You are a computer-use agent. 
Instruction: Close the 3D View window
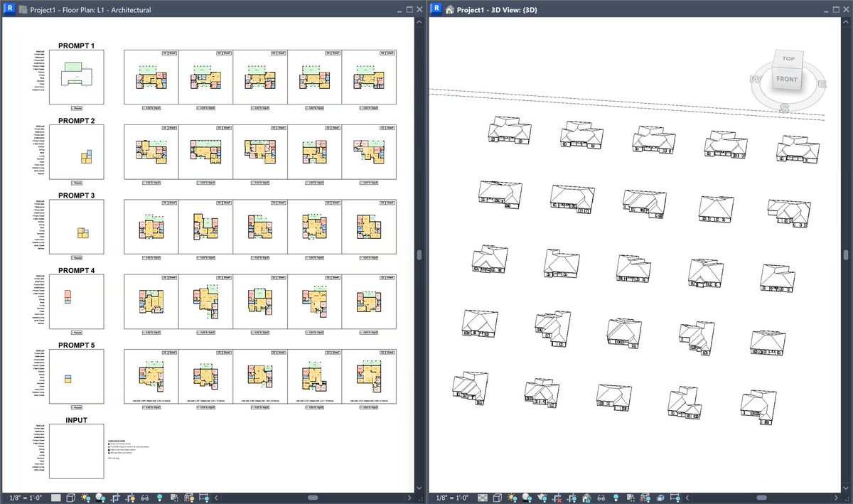click(846, 9)
